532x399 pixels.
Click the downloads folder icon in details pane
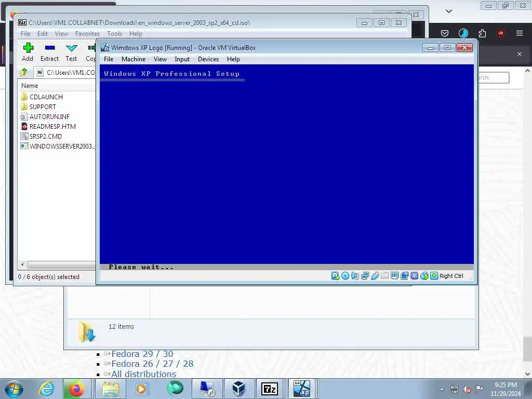click(87, 332)
